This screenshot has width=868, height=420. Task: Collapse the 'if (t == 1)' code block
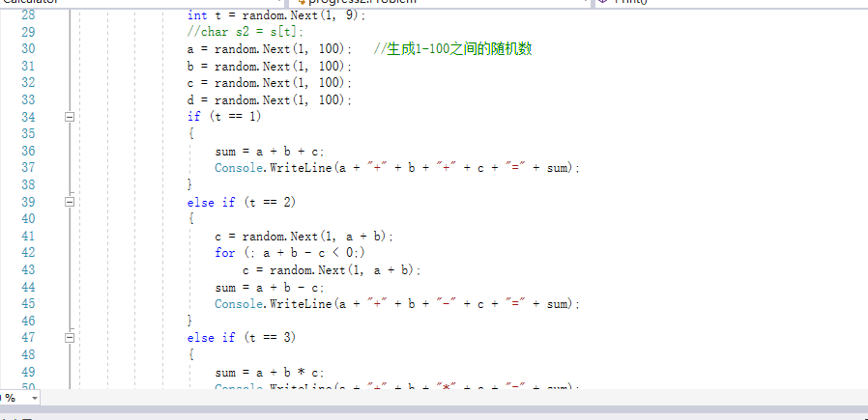[x=70, y=117]
